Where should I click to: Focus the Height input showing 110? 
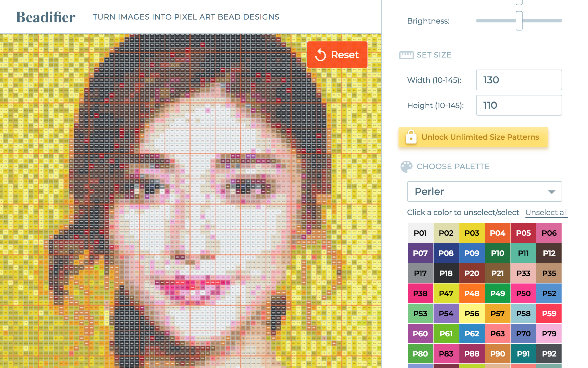tap(519, 105)
